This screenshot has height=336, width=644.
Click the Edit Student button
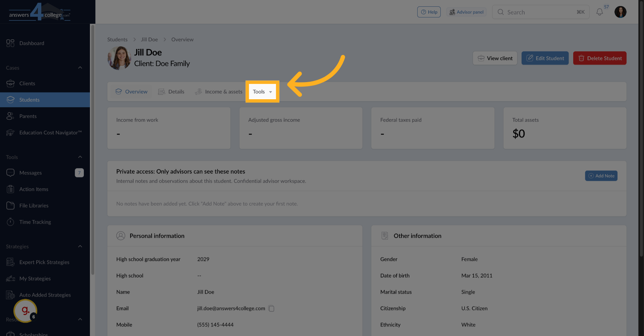545,58
